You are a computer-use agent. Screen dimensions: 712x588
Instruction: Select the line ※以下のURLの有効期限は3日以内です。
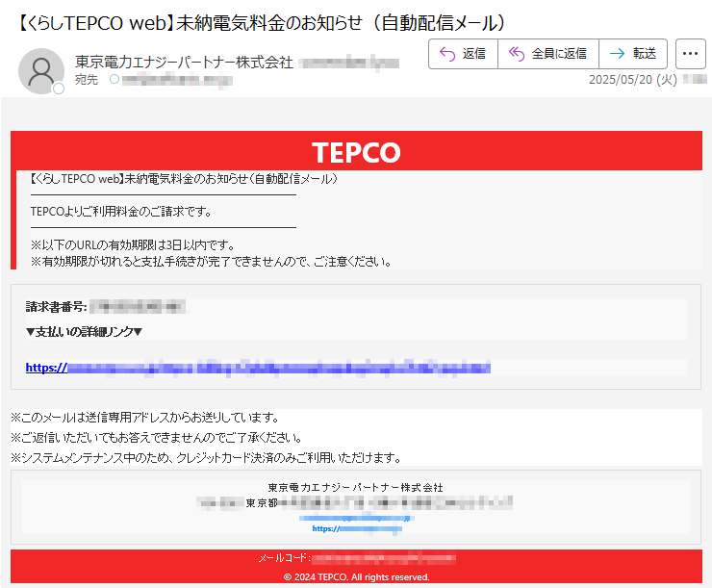[x=133, y=245]
